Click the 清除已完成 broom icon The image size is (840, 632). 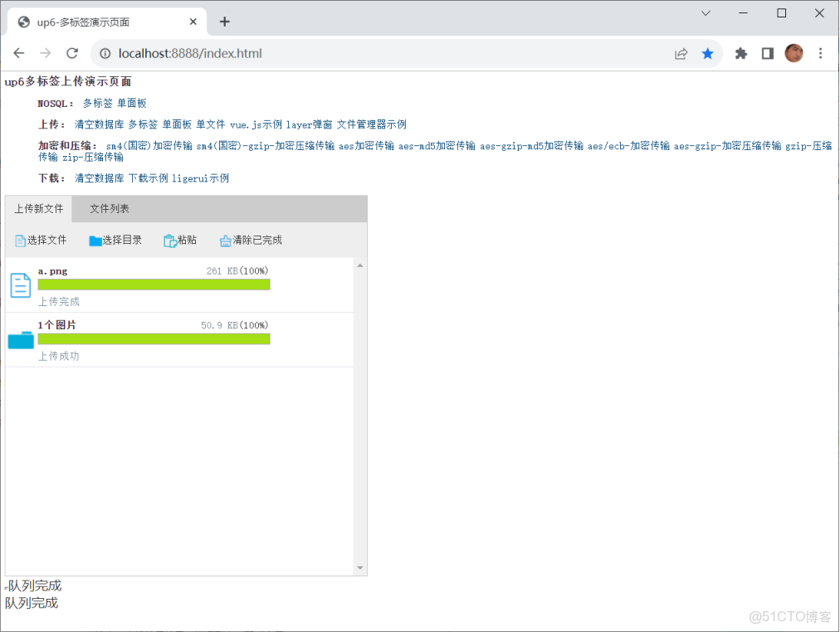tap(226, 240)
